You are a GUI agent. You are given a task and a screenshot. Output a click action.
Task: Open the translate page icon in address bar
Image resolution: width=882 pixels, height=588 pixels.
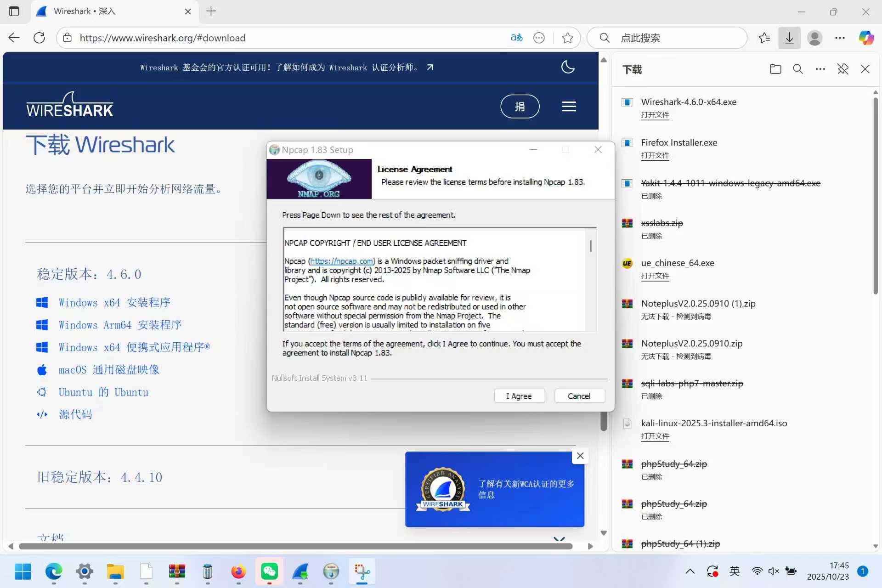[516, 38]
